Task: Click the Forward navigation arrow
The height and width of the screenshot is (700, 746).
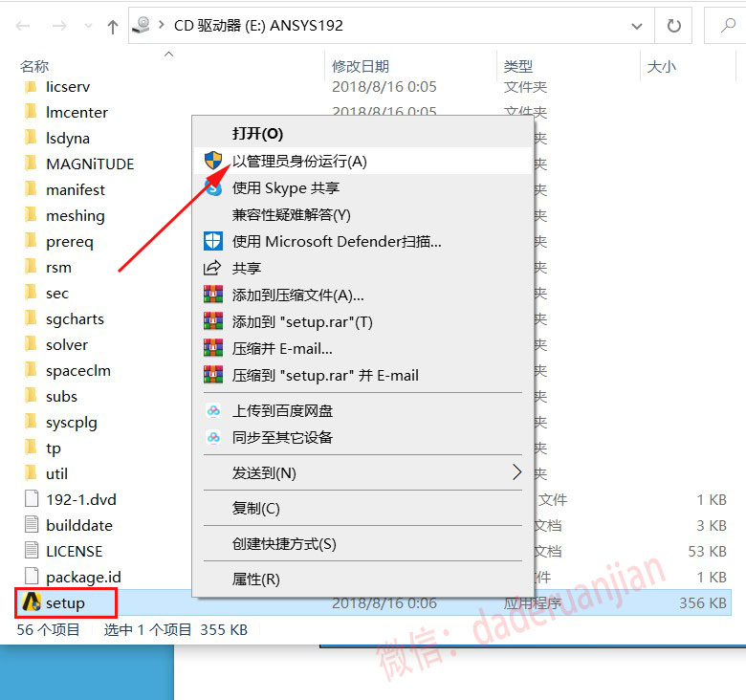Action: click(59, 26)
